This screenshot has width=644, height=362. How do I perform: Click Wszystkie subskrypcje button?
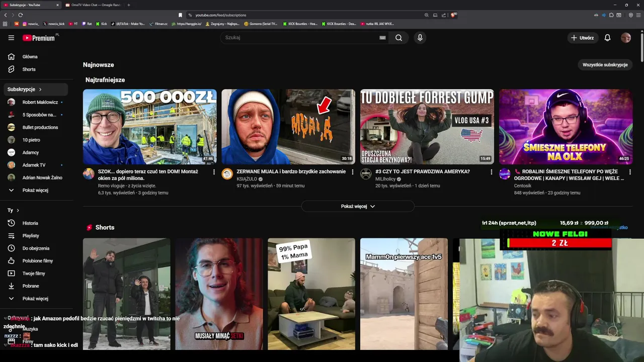tap(605, 65)
